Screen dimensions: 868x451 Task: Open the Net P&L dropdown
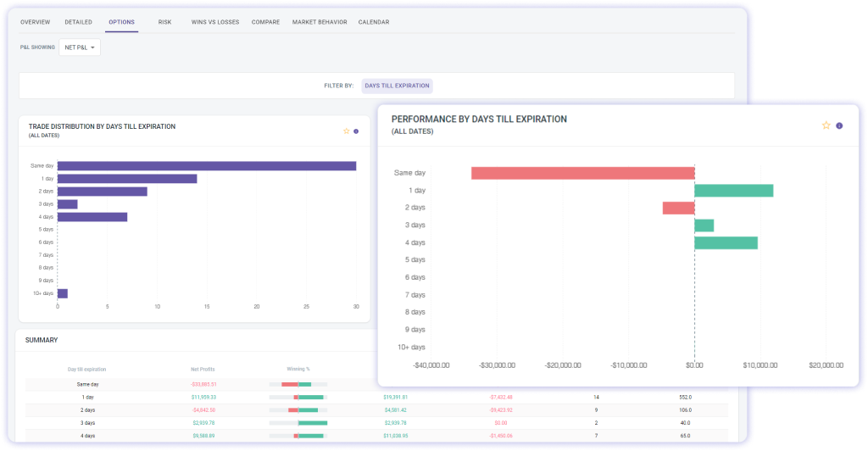pyautogui.click(x=80, y=47)
